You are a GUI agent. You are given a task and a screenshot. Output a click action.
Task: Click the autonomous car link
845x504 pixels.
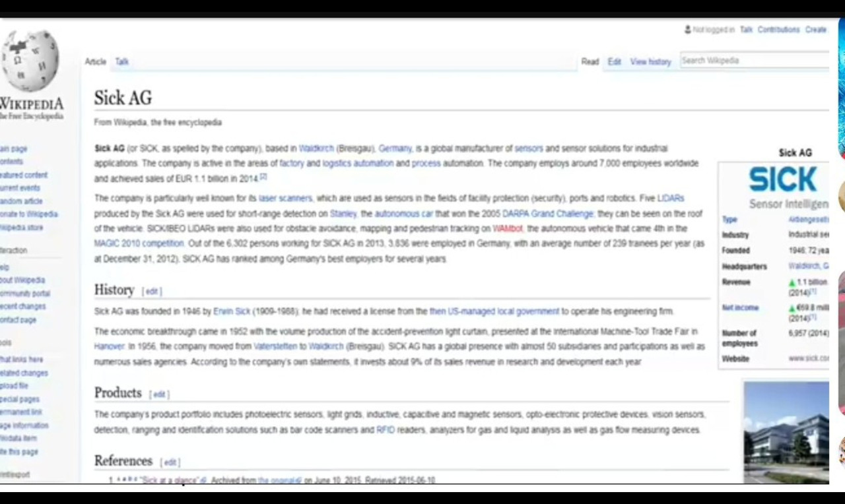[403, 214]
